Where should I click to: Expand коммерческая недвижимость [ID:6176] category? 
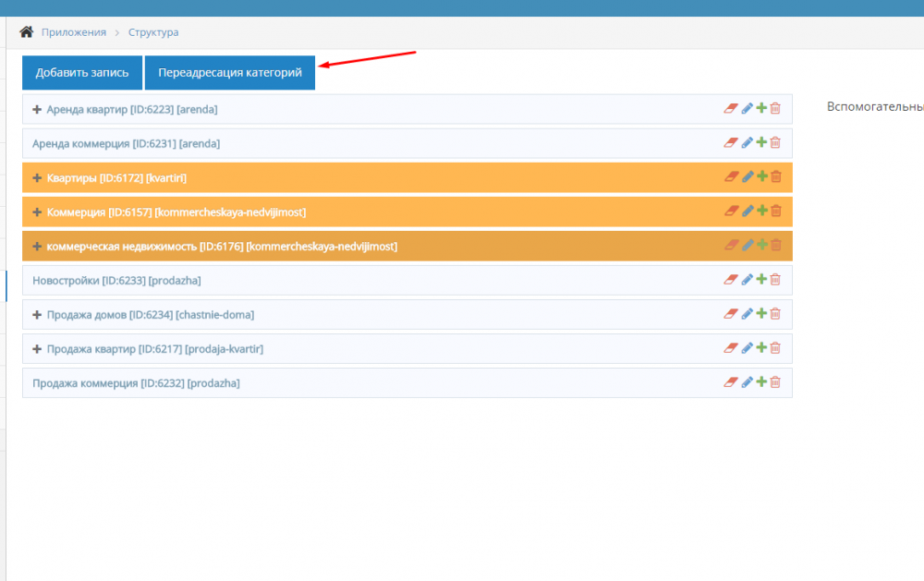(x=37, y=247)
